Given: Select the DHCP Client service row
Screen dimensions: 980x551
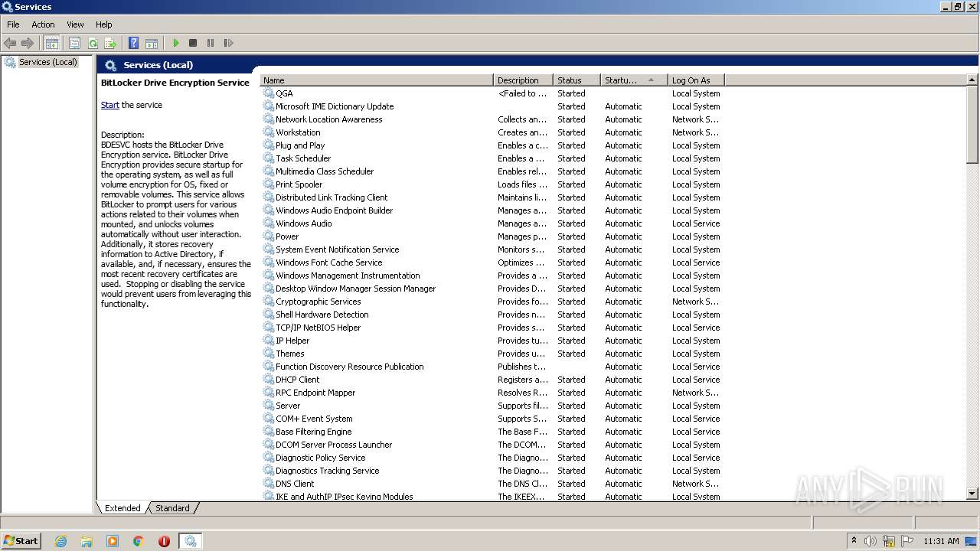Looking at the screenshot, I should (x=492, y=380).
